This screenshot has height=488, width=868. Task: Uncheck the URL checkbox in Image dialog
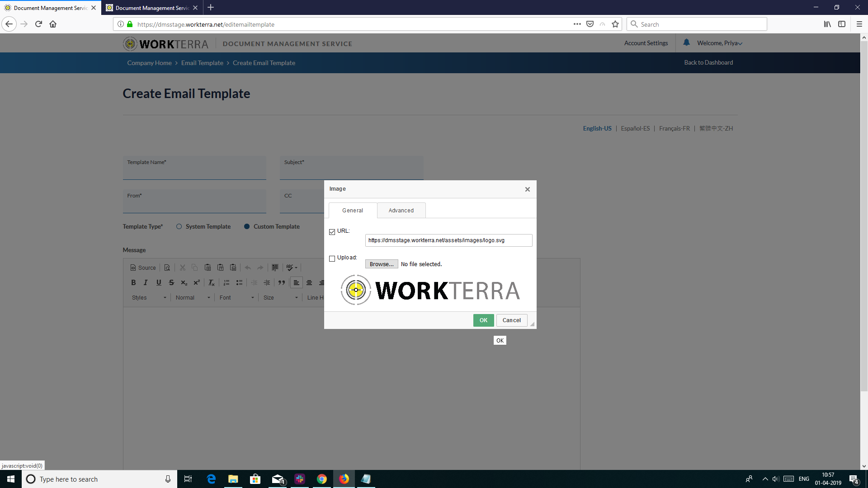pyautogui.click(x=332, y=232)
